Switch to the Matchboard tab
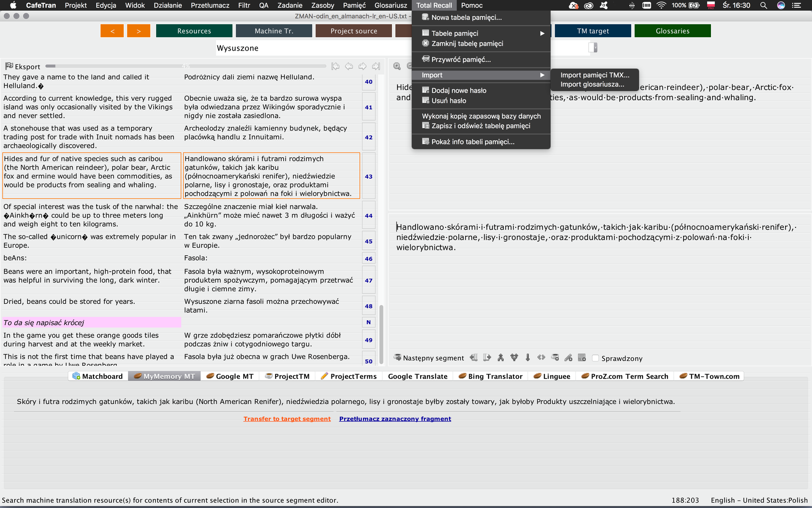The height and width of the screenshot is (508, 812). [x=98, y=376]
